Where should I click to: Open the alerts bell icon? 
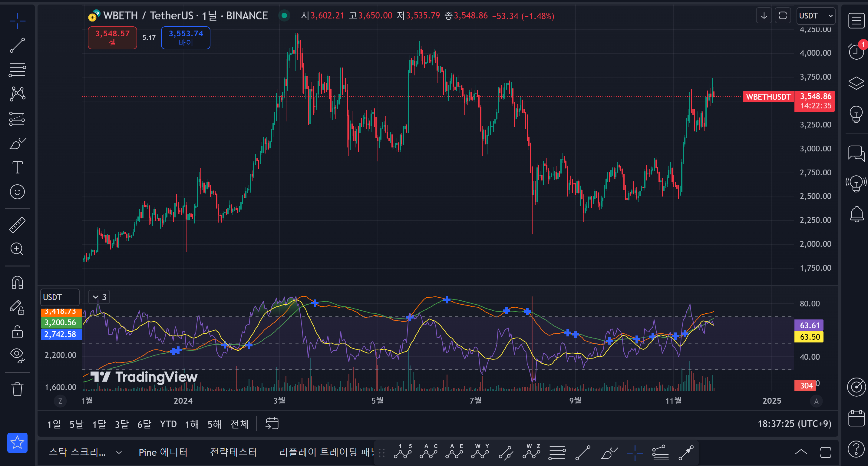point(856,214)
